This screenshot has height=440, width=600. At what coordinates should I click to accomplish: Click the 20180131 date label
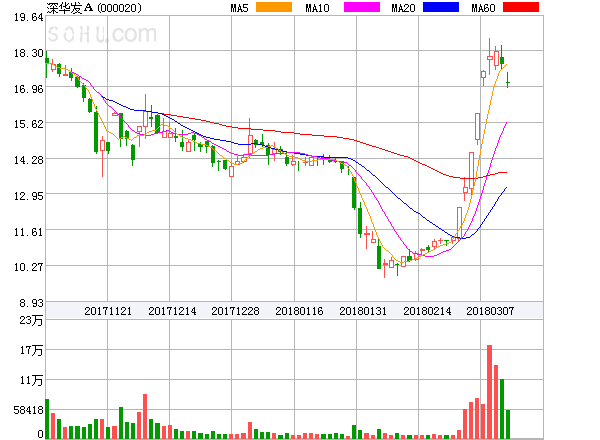(x=363, y=311)
